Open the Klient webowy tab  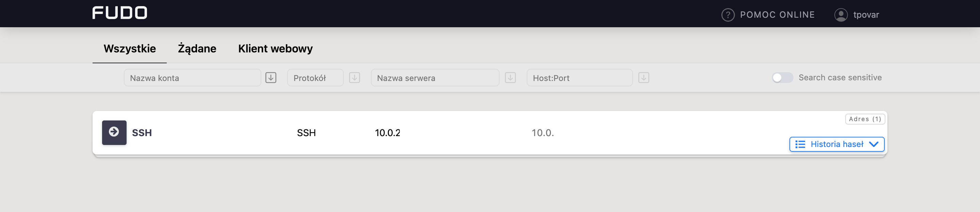coord(275,49)
